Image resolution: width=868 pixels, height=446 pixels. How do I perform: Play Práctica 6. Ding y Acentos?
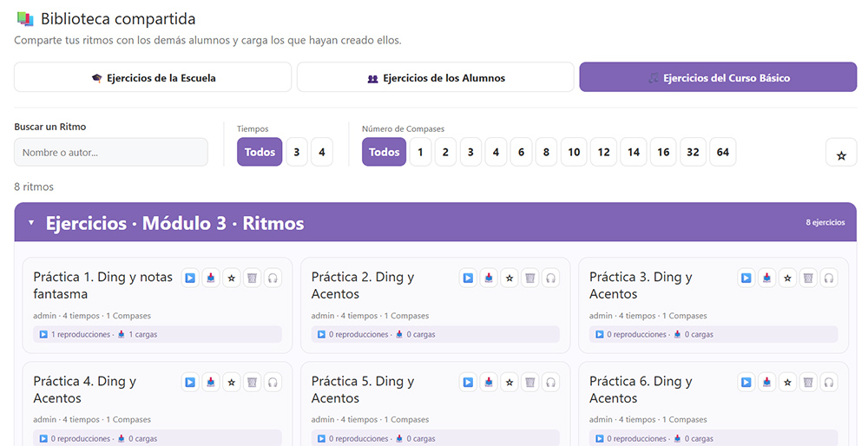[x=746, y=382]
